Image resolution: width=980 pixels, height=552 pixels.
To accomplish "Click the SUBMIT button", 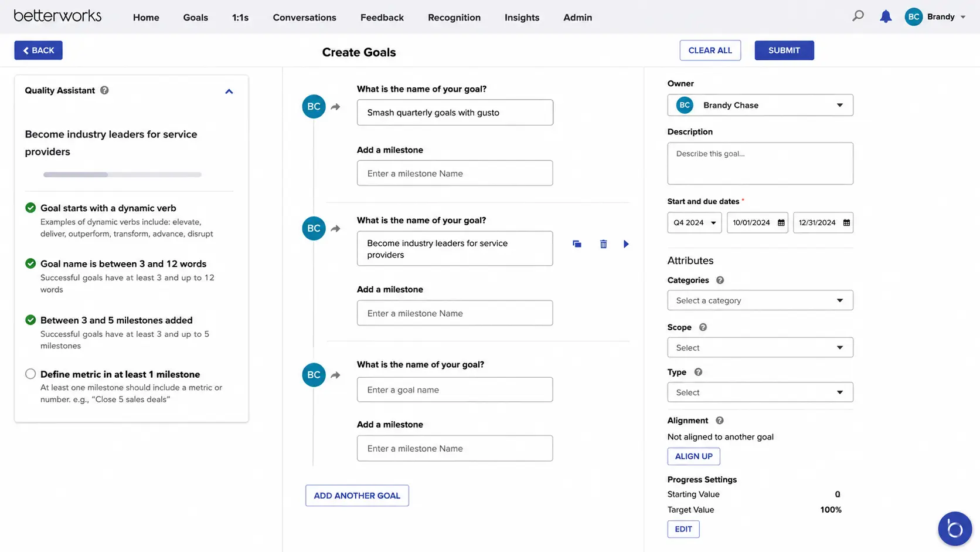I will [x=784, y=50].
